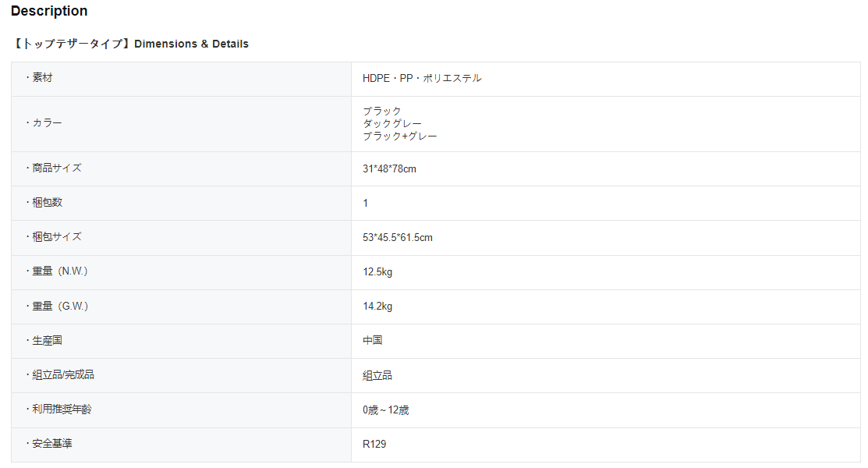This screenshot has width=868, height=468.
Task: Click the 0歳～12歳 recommended age value
Action: point(385,409)
